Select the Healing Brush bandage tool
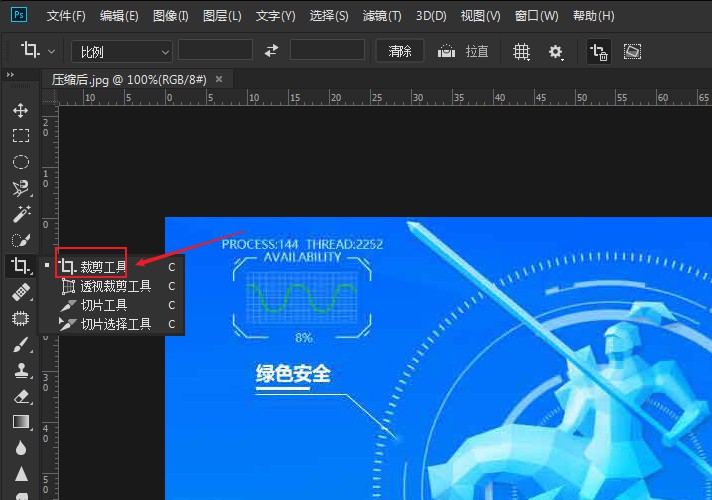The height and width of the screenshot is (500, 712). click(20, 292)
